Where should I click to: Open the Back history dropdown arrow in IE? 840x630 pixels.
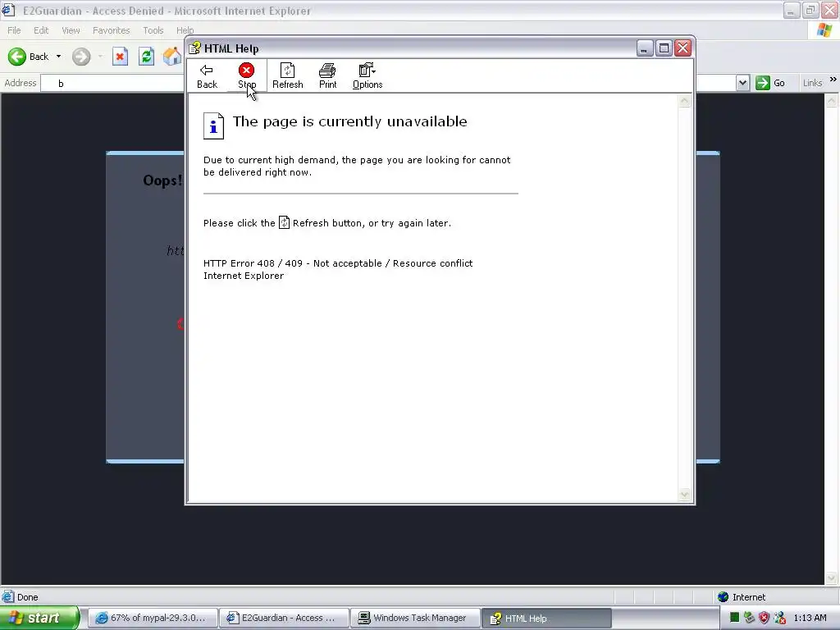[x=58, y=57]
